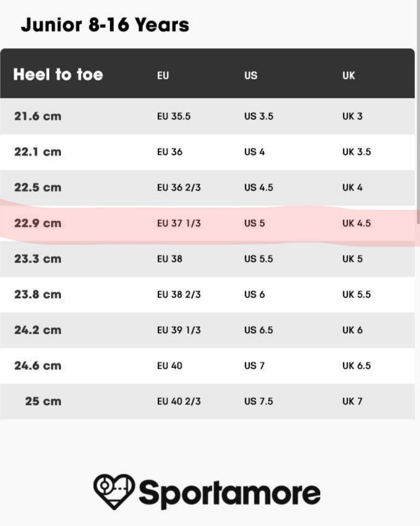Image resolution: width=420 pixels, height=526 pixels.
Task: Click the UK 6 size cell
Action: (x=352, y=330)
